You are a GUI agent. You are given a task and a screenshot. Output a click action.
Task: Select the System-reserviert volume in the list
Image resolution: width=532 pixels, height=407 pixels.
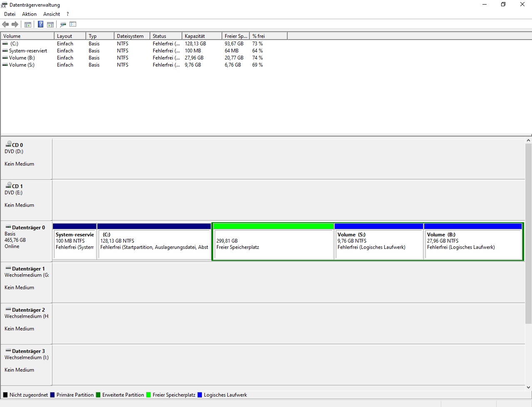coord(28,51)
